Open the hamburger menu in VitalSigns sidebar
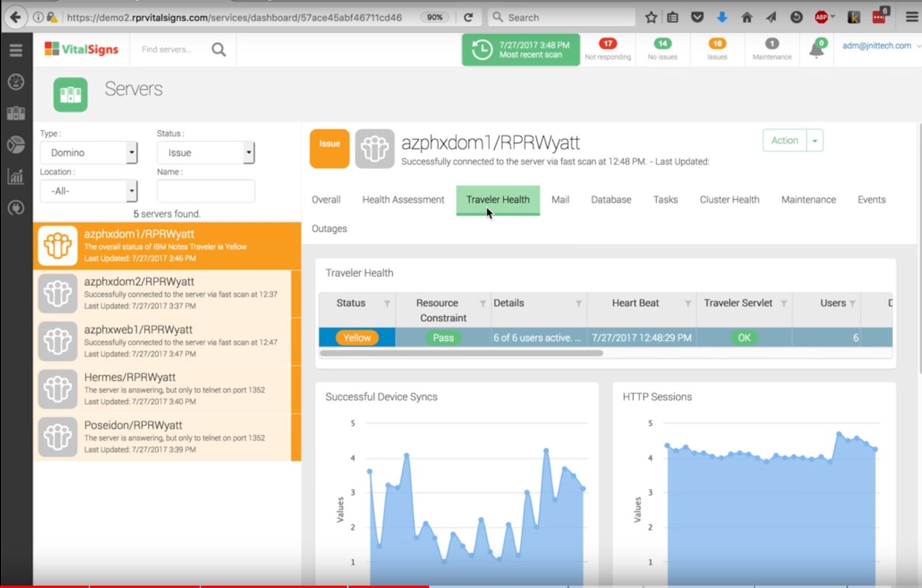 16,50
